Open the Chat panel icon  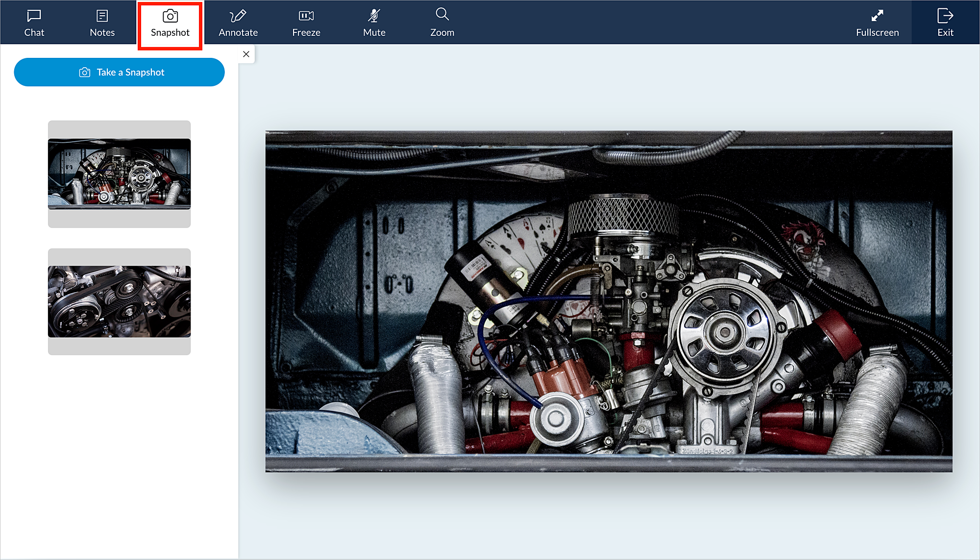point(34,16)
